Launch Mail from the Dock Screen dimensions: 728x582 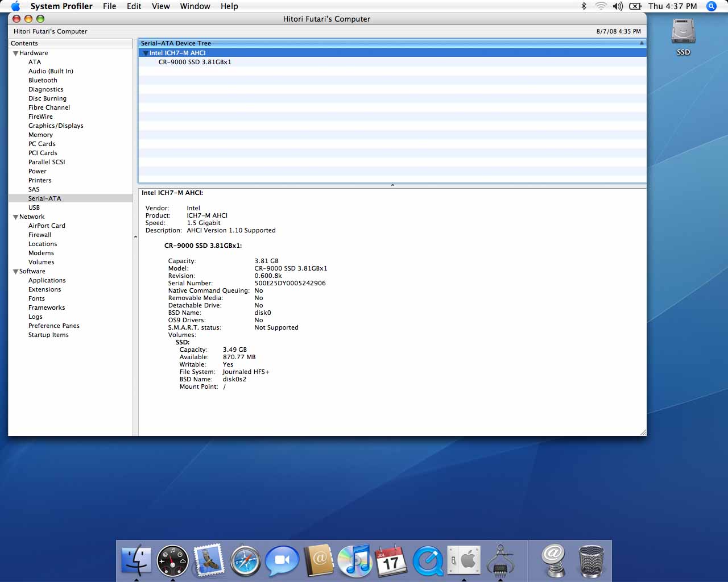[x=209, y=560]
